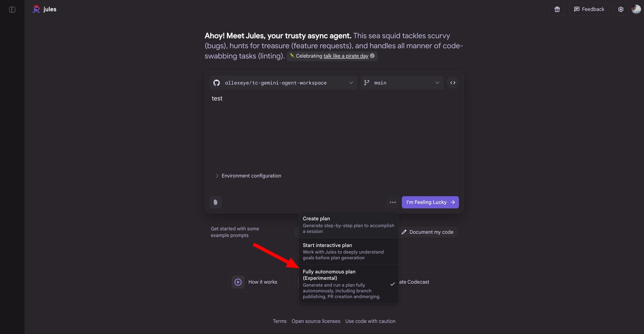This screenshot has width=644, height=334.
Task: Open talk like a pirate day link
Action: coord(346,56)
